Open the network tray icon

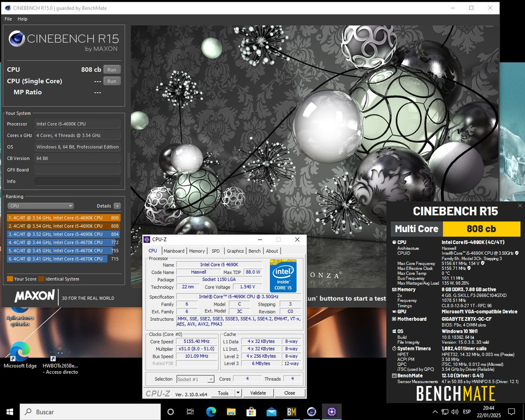tap(445, 412)
